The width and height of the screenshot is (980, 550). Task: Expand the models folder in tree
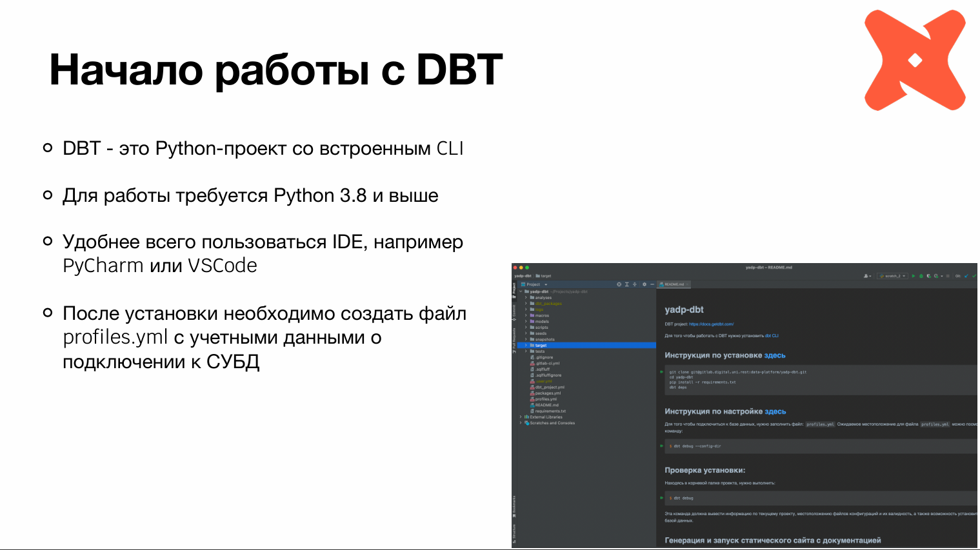pos(526,322)
